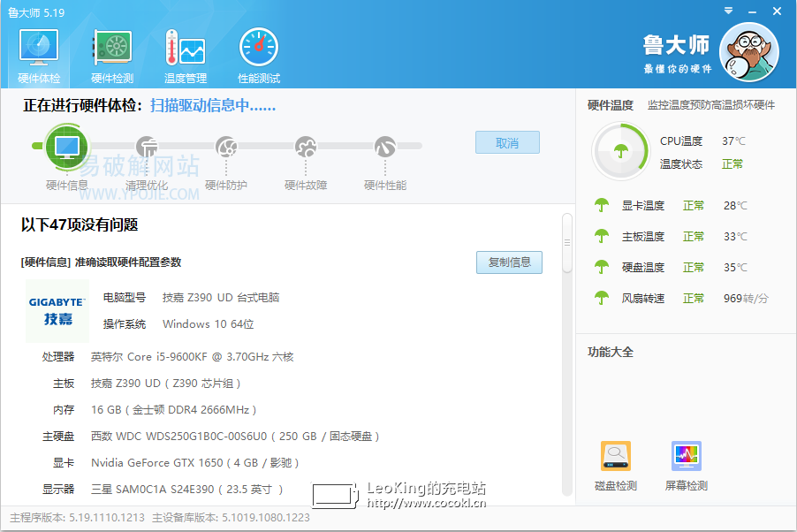Launch the 屏幕检测 screen test tool
Screen dimensions: 797x532
click(x=687, y=466)
